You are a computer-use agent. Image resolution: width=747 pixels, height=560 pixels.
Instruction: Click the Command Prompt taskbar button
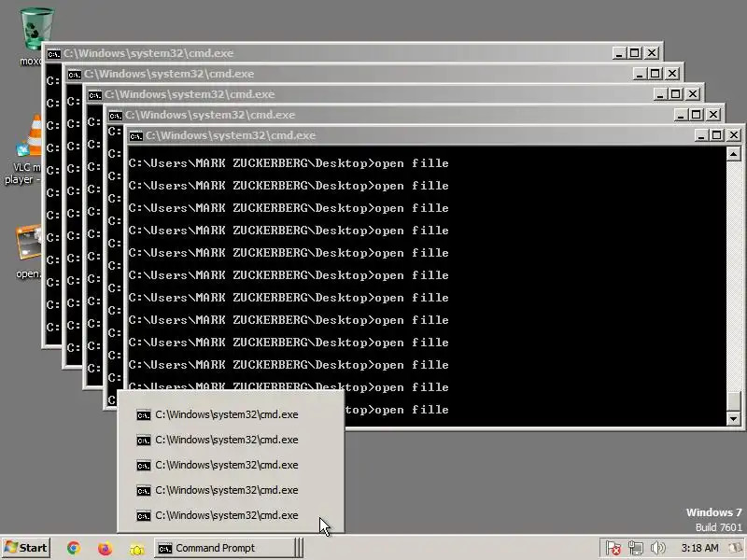(224, 548)
